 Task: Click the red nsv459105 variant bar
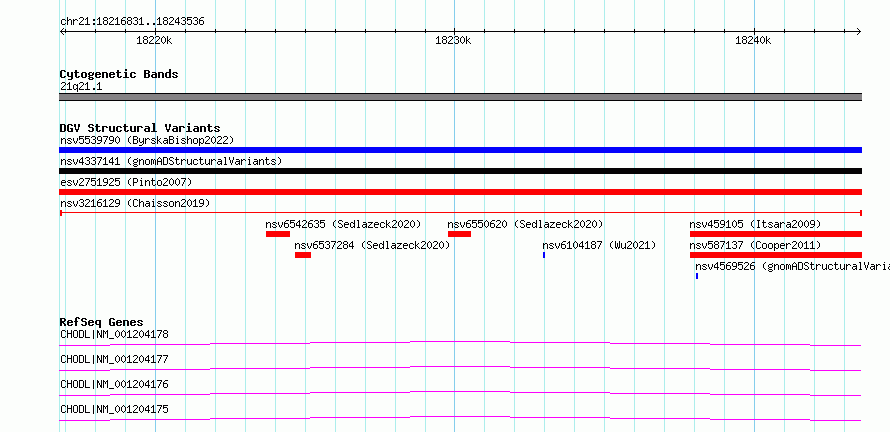coord(776,234)
